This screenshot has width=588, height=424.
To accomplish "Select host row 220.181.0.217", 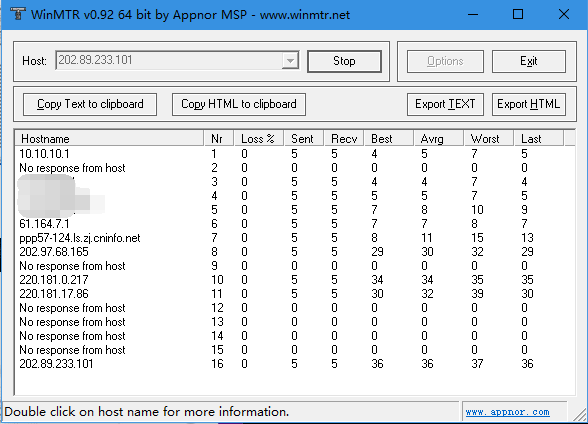I will [x=294, y=280].
